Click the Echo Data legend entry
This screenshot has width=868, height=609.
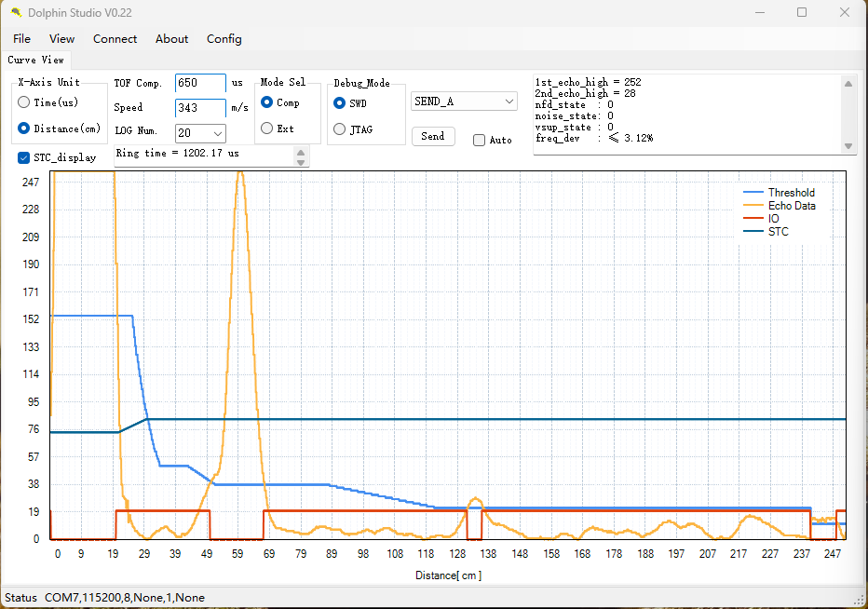pyautogui.click(x=791, y=206)
